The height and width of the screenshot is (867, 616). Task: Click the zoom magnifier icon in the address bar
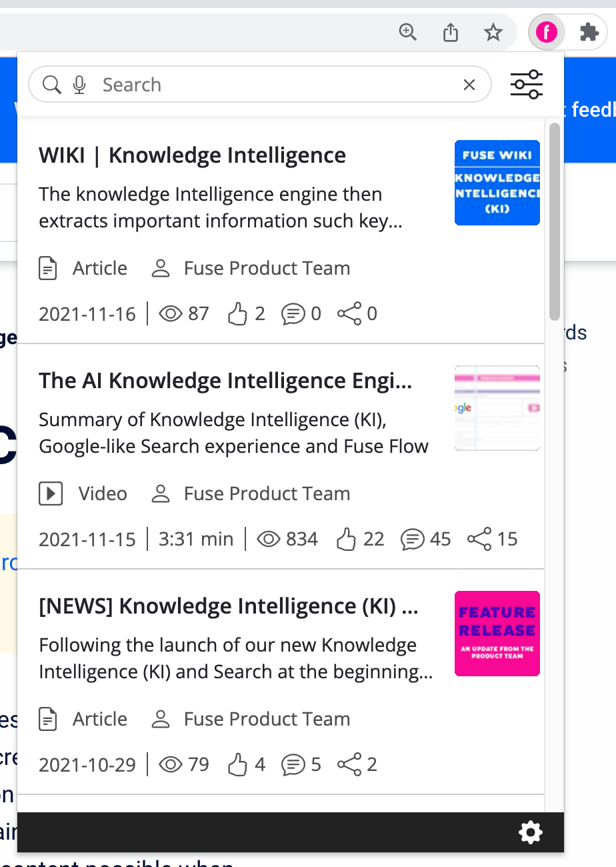click(x=407, y=32)
